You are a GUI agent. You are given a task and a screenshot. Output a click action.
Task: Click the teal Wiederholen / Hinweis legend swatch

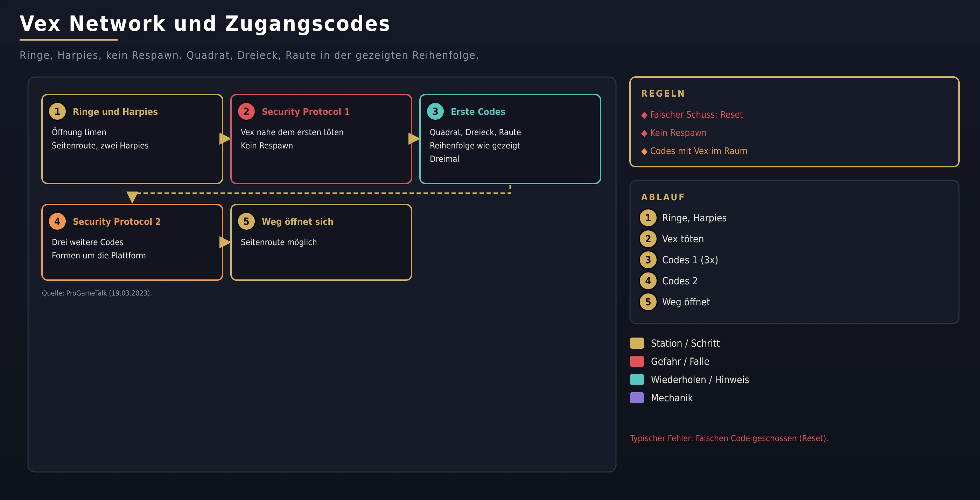pyautogui.click(x=637, y=380)
